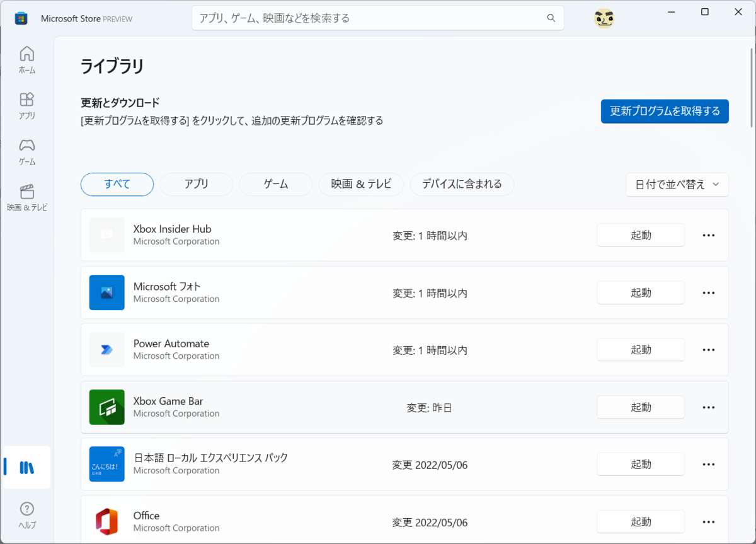Go to the Games (ゲーム) sidebar section
Image resolution: width=756 pixels, height=544 pixels.
point(27,153)
